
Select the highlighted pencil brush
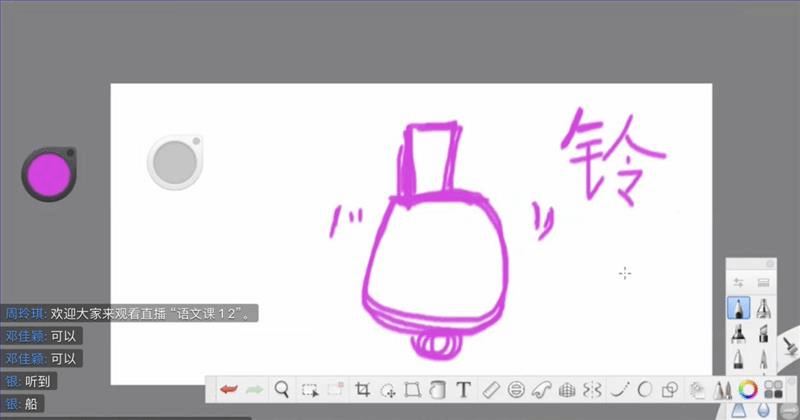[x=739, y=307]
